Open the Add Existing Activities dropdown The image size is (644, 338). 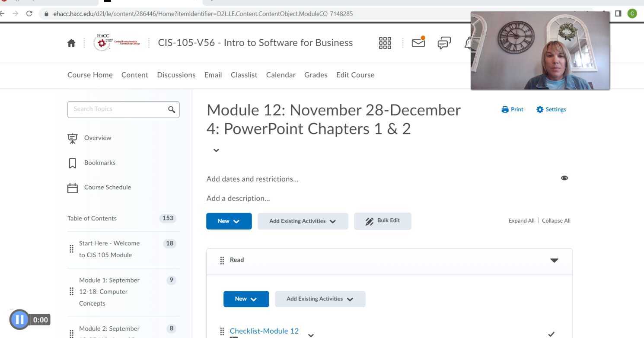click(x=303, y=221)
